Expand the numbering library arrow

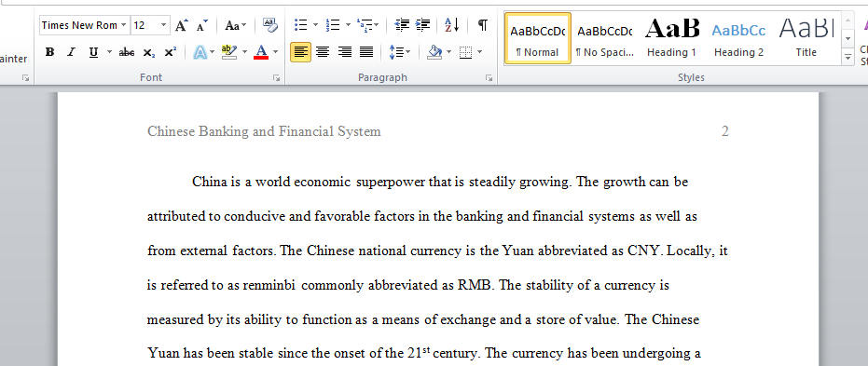[x=348, y=25]
